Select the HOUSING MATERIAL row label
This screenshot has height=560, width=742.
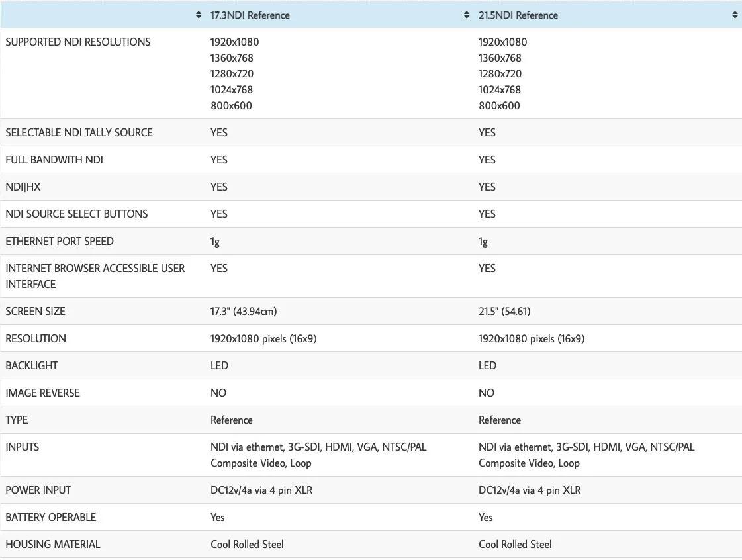pos(53,544)
